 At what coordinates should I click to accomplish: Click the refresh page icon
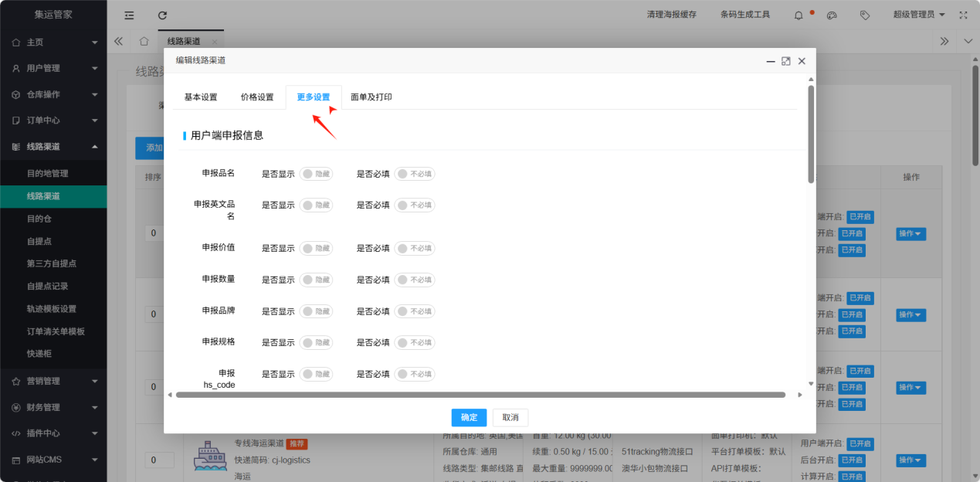click(162, 15)
